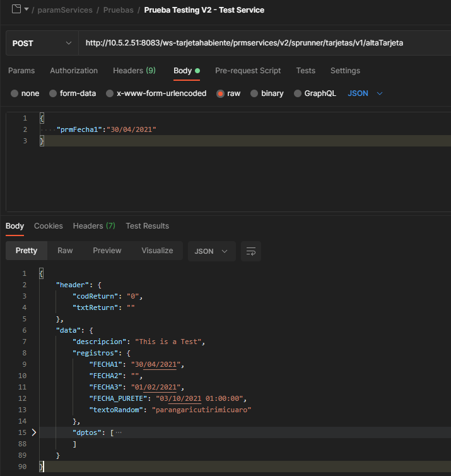451x476 pixels.
Task: Choose x-www-form-urlencoded body type
Action: click(x=110, y=93)
